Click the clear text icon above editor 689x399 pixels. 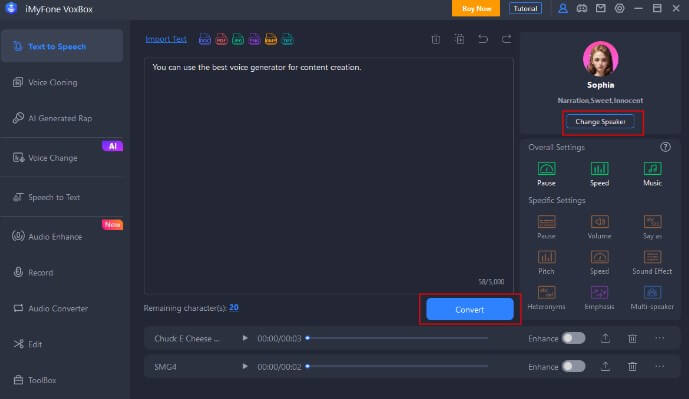435,40
